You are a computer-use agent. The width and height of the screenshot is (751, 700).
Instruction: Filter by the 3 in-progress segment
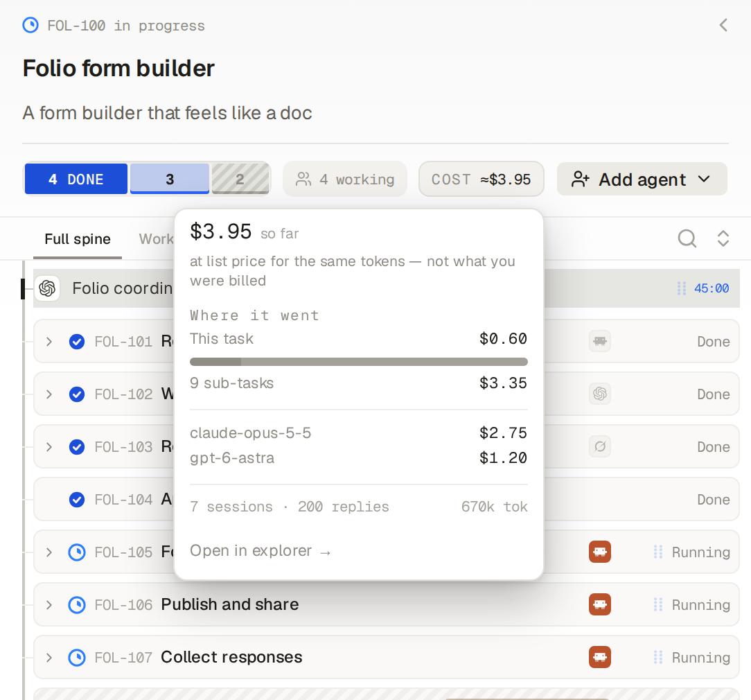[170, 180]
